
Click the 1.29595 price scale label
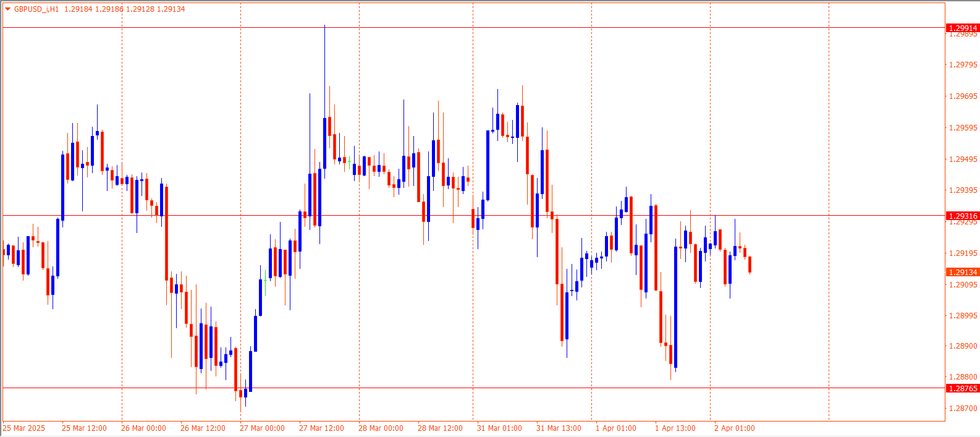[963, 128]
